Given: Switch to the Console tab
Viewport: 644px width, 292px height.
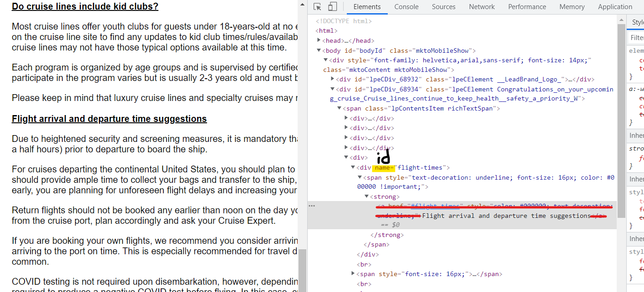Looking at the screenshot, I should 406,6.
